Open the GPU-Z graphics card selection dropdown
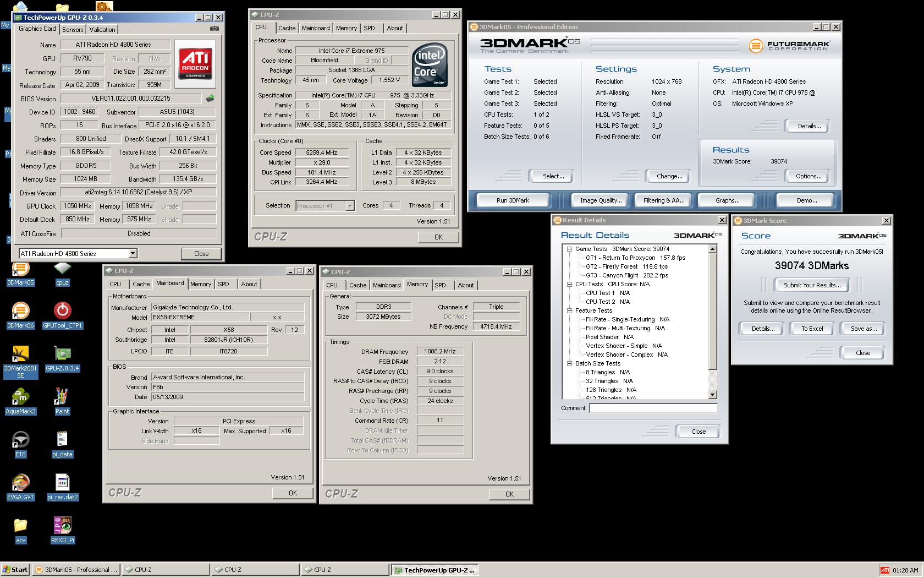The width and height of the screenshot is (924, 578). 133,253
